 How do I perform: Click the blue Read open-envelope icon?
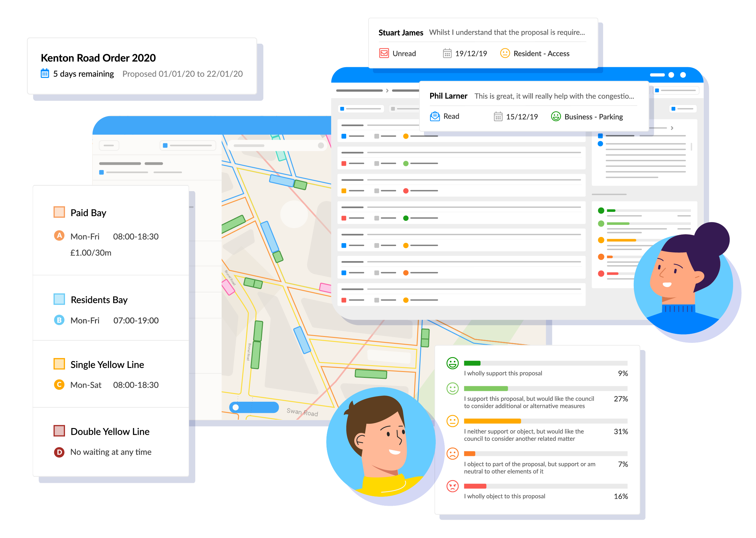point(434,116)
